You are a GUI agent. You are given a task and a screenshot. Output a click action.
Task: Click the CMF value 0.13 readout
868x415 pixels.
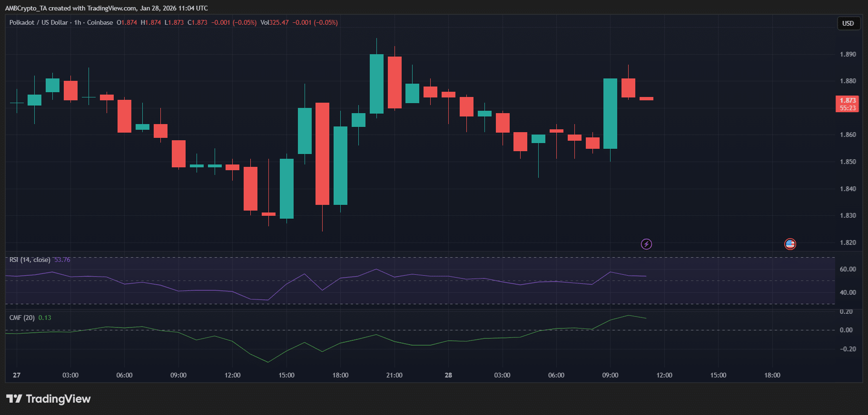[45, 318]
